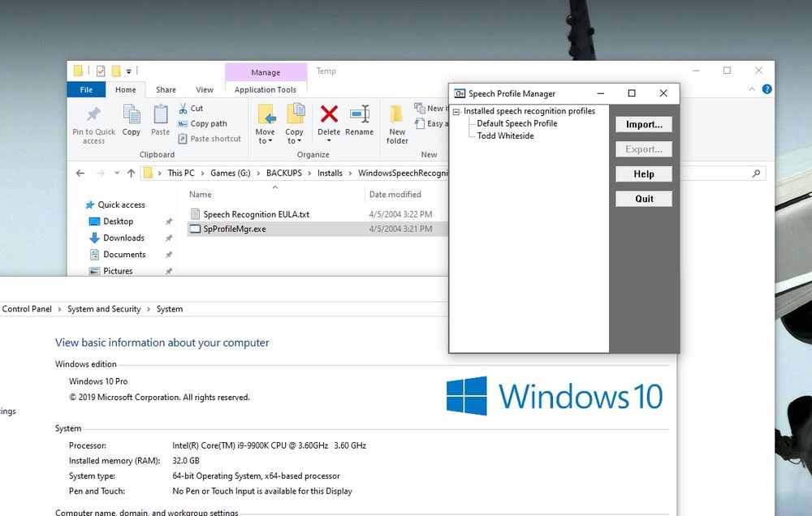Click the Copy icon in Clipboard group
Viewport: 812px width, 516px height.
point(132,114)
